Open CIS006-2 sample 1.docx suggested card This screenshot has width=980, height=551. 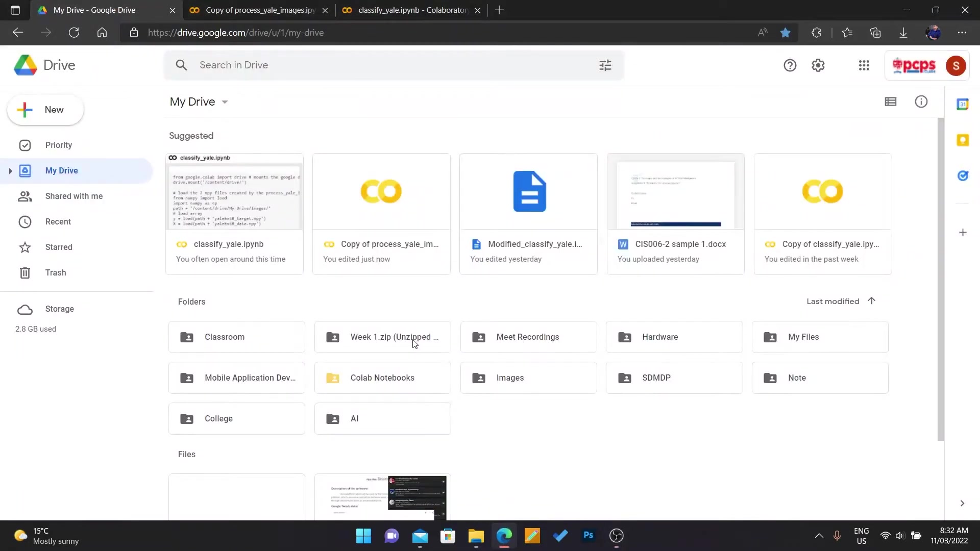coord(676,214)
